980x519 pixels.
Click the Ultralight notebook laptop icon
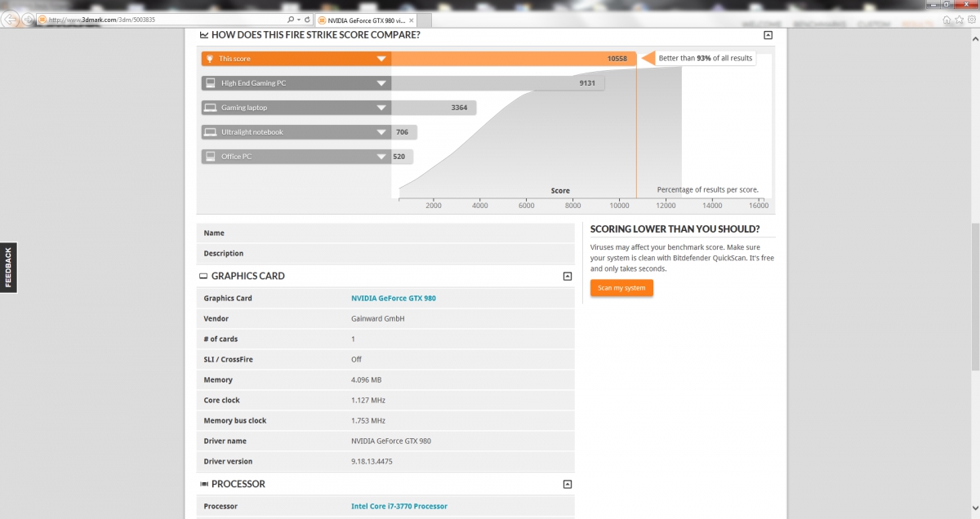pos(211,132)
